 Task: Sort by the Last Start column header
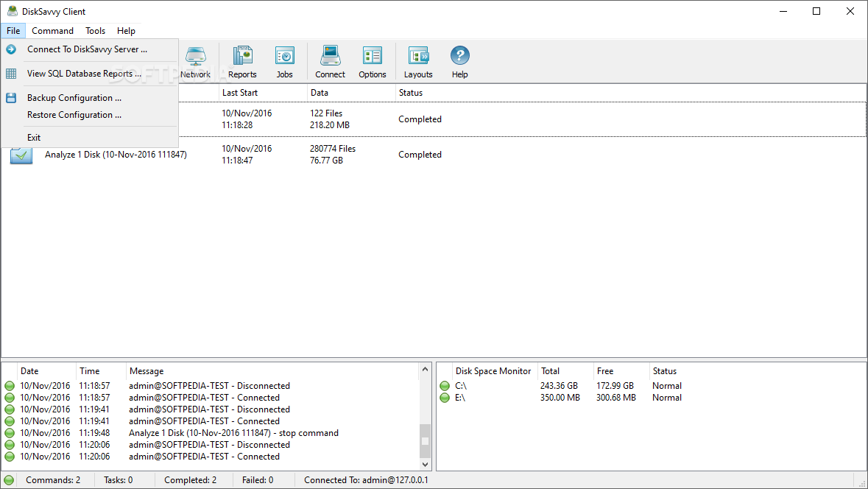263,93
